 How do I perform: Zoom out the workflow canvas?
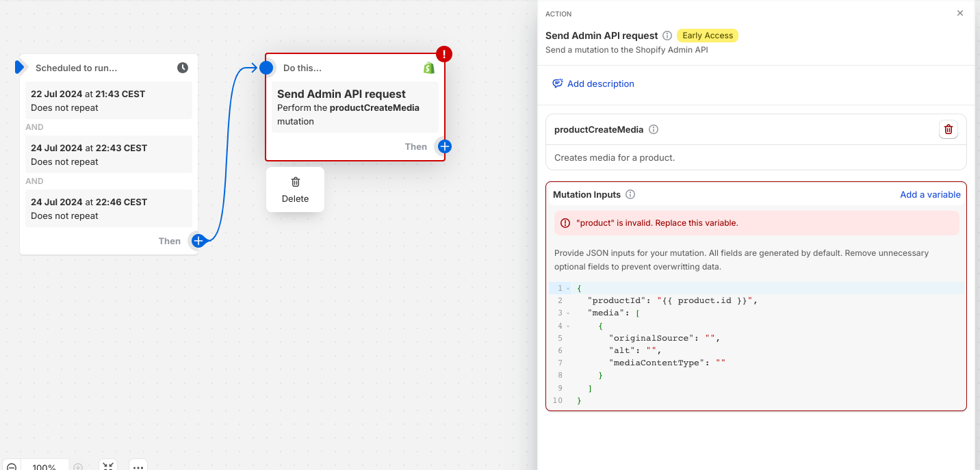click(x=12, y=467)
